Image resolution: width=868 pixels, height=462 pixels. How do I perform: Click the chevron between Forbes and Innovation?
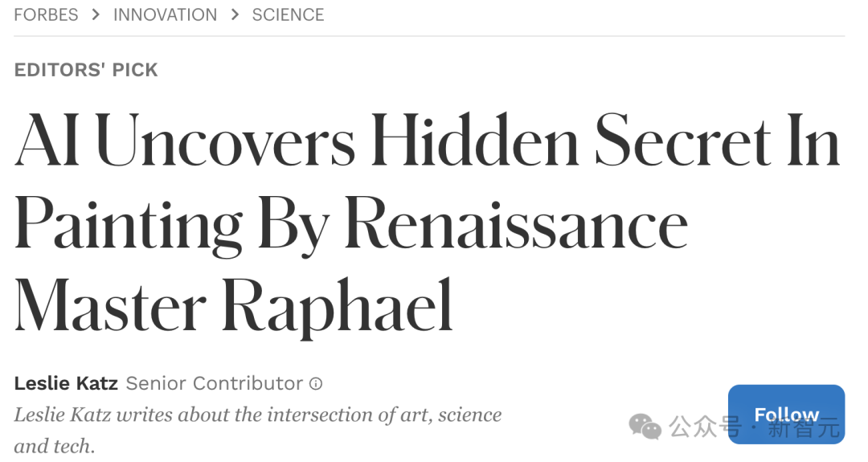96,14
